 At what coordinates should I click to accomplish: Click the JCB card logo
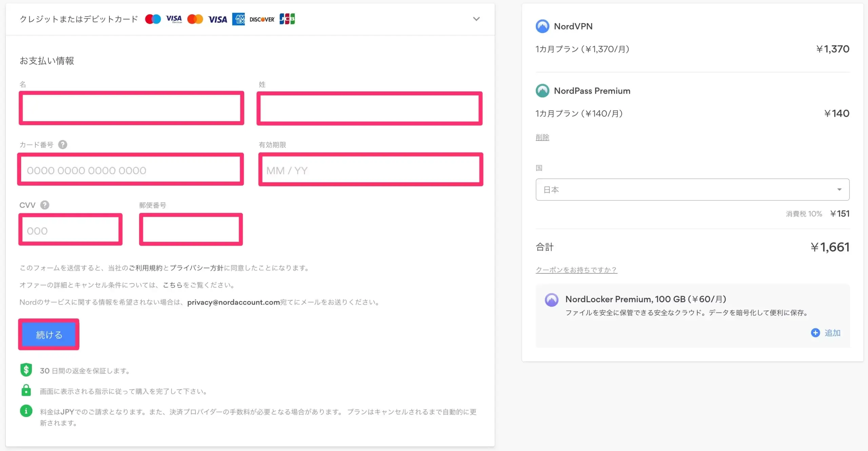click(x=287, y=19)
